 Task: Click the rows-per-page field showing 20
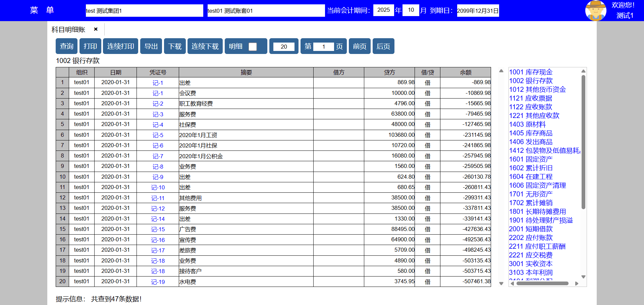[284, 47]
